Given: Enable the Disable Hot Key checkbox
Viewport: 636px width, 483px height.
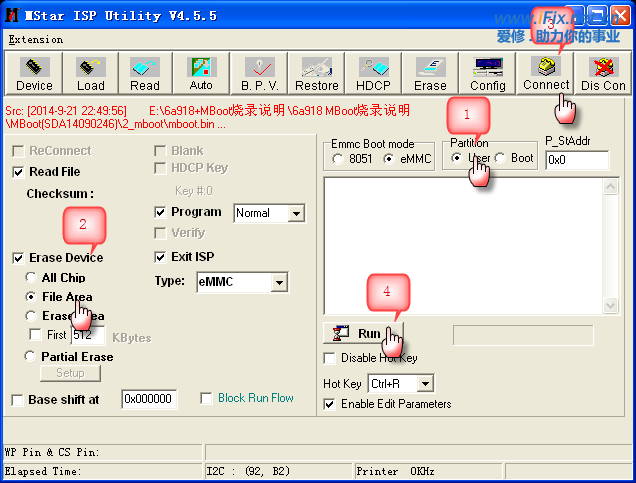Looking at the screenshot, I should (x=330, y=359).
